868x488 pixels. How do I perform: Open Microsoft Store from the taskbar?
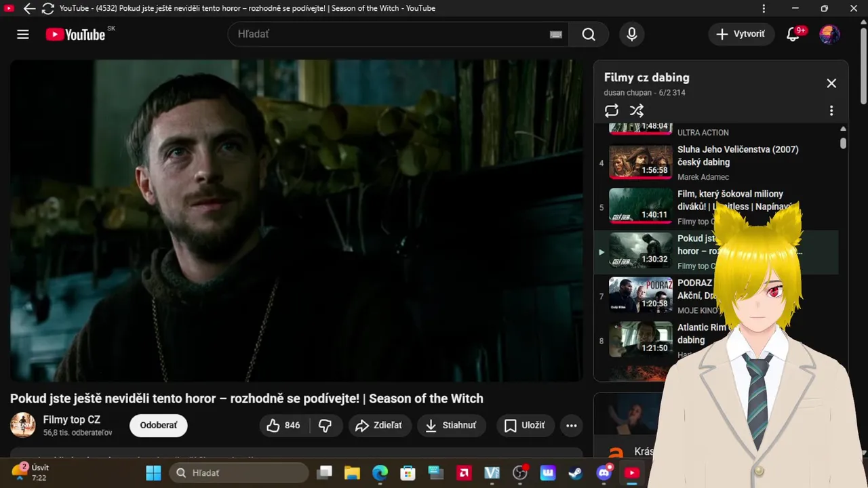tap(408, 472)
